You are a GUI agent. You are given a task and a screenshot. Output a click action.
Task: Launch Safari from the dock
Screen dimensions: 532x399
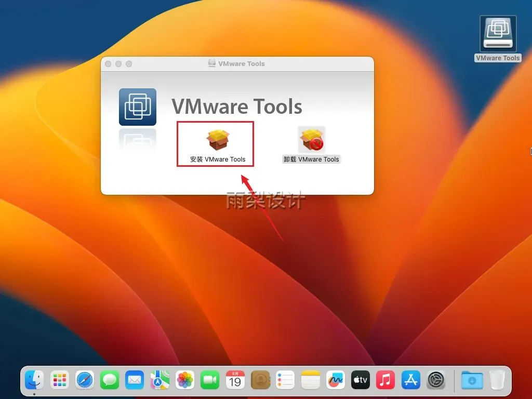pyautogui.click(x=85, y=380)
